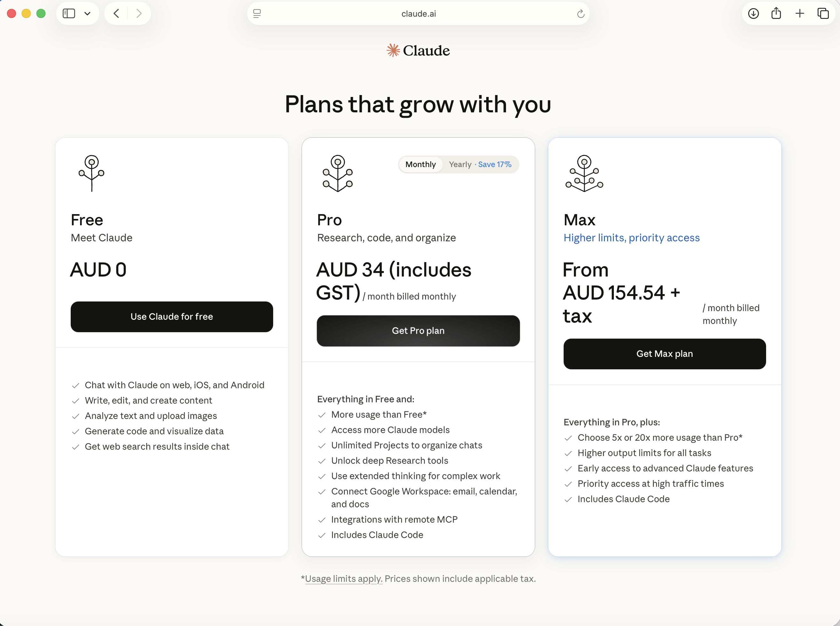Expand the sidebar options dropdown chevron
Screen dimensions: 840x626
(x=87, y=14)
